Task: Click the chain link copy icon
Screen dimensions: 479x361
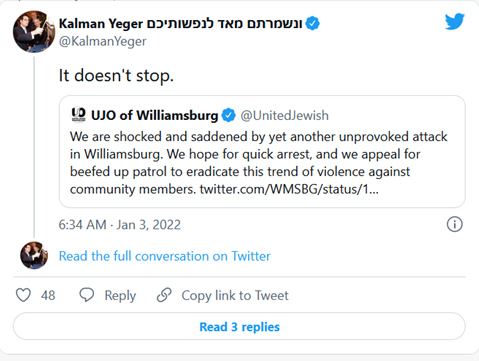Action: [x=164, y=295]
